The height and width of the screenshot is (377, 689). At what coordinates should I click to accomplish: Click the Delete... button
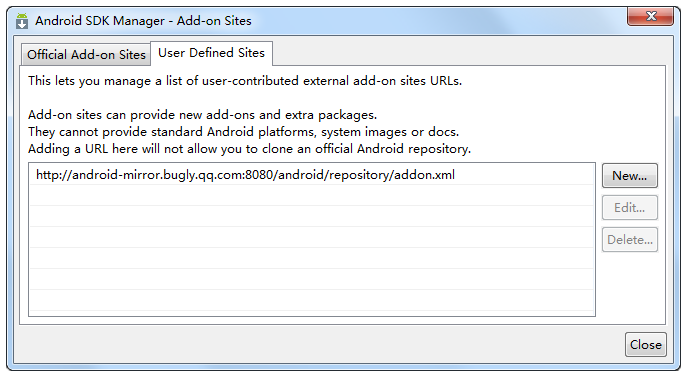[x=630, y=239]
